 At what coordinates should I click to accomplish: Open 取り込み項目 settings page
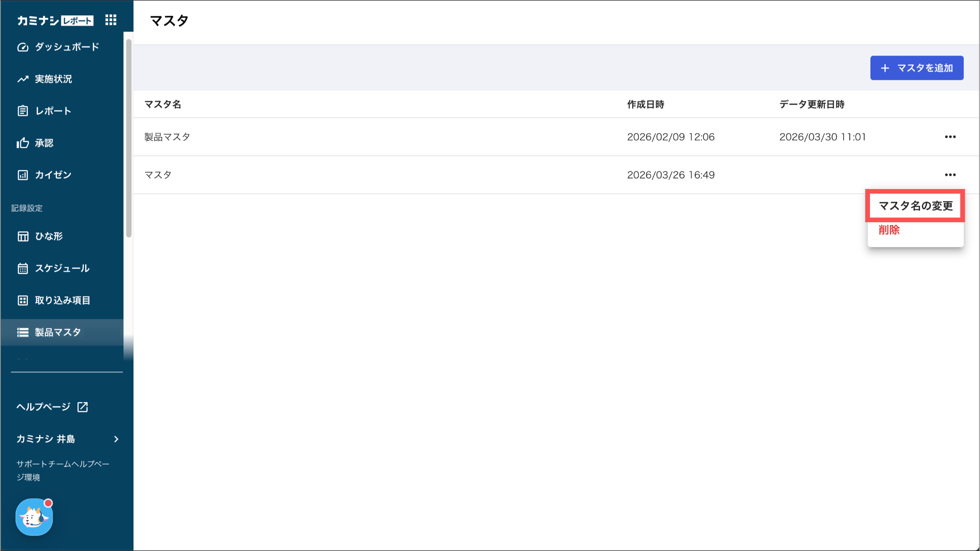click(62, 301)
